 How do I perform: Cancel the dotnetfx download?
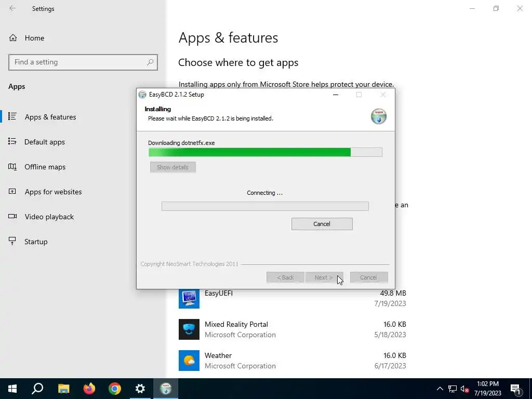pyautogui.click(x=322, y=224)
